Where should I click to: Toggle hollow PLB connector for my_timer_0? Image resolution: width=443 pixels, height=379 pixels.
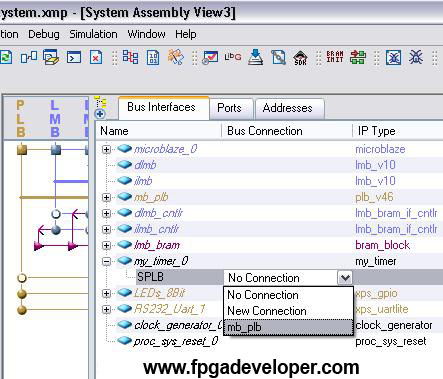point(22,277)
